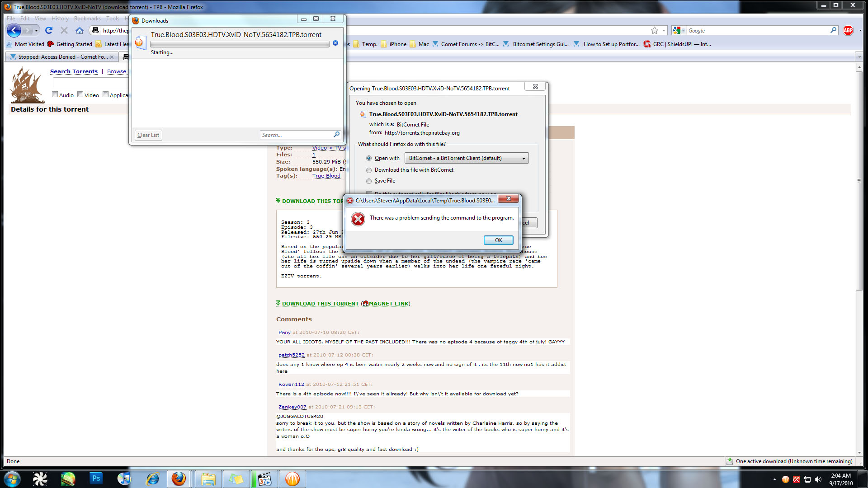868x488 pixels.
Task: Click the Downloads window search field
Action: tap(296, 135)
